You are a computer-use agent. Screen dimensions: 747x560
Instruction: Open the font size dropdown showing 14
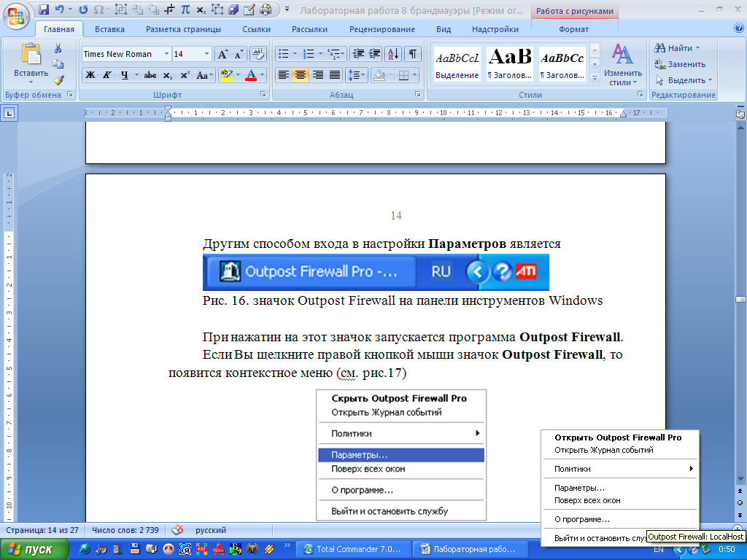click(206, 54)
